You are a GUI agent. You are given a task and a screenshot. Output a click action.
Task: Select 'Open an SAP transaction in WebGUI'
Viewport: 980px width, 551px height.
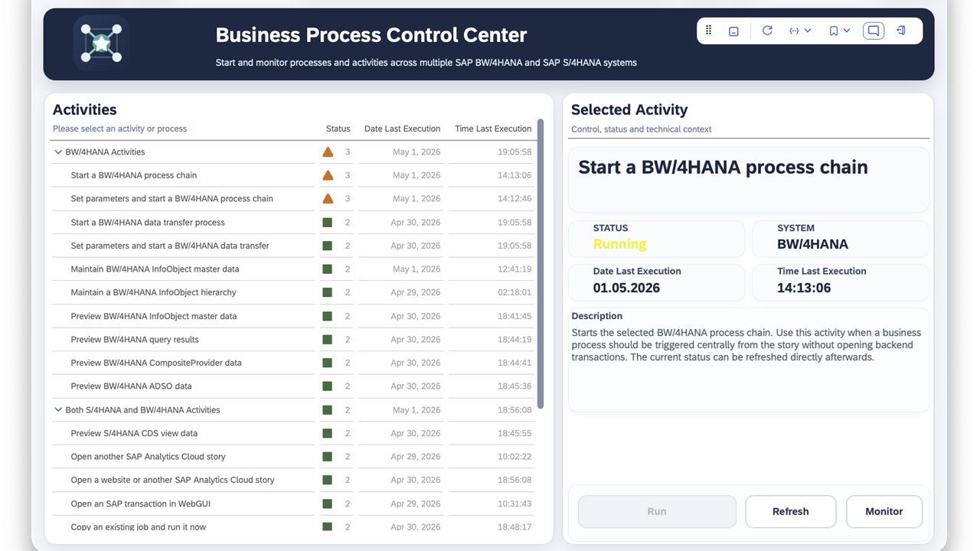click(140, 504)
